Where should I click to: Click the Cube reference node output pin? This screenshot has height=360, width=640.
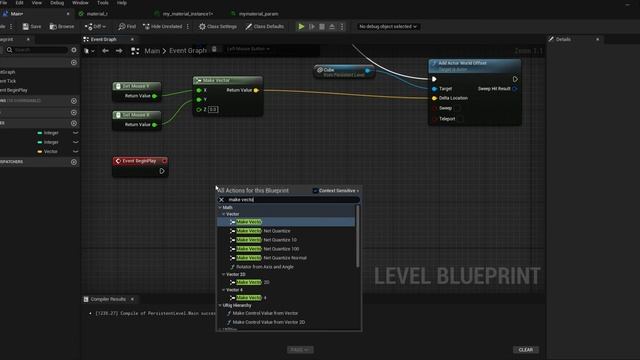coord(367,71)
